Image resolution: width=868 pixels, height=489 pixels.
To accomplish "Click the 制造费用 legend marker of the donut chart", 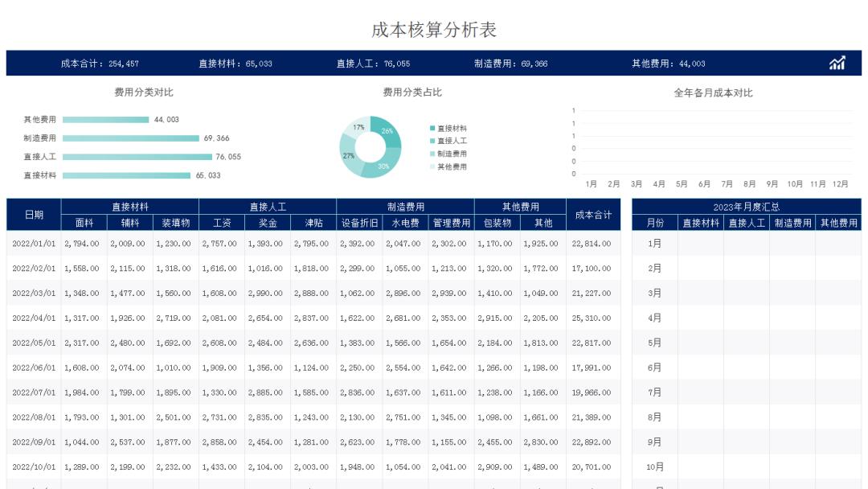I will (x=431, y=154).
